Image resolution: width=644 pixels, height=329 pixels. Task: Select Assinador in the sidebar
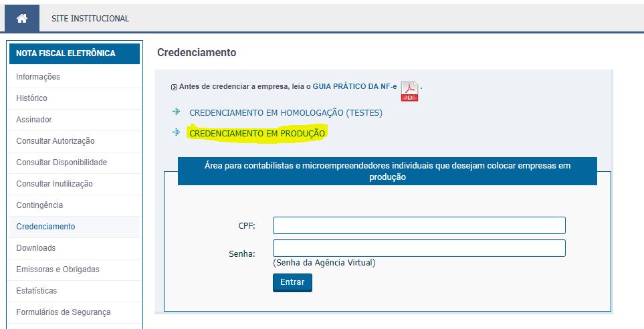[x=34, y=120]
